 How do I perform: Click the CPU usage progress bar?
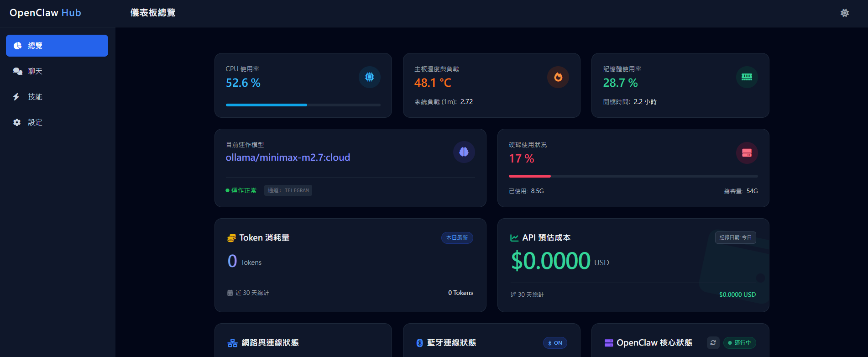point(303,105)
